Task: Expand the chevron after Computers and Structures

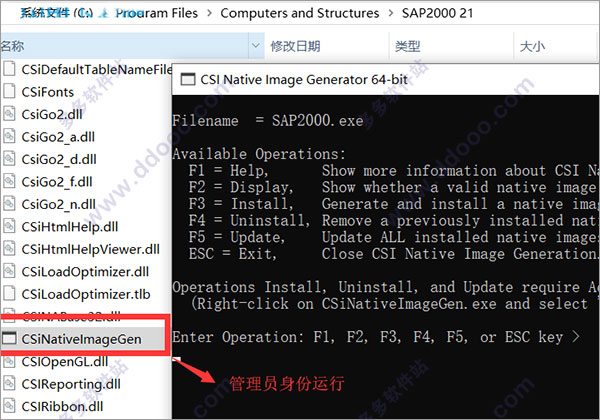Action: tap(390, 13)
